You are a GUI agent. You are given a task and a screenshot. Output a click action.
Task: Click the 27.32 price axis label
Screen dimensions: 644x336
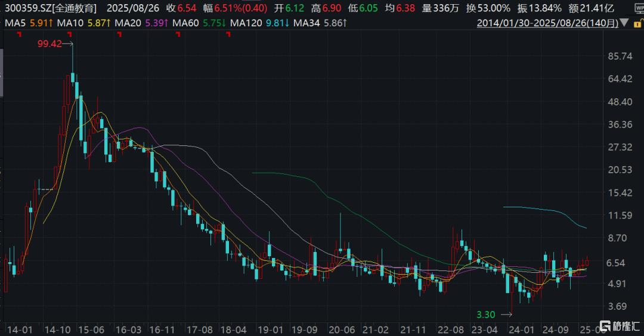click(x=620, y=147)
